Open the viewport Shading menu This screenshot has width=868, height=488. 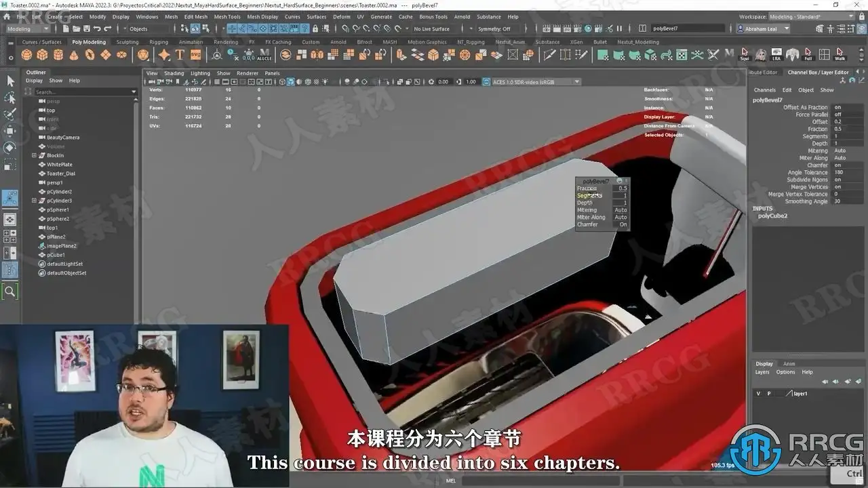point(174,73)
